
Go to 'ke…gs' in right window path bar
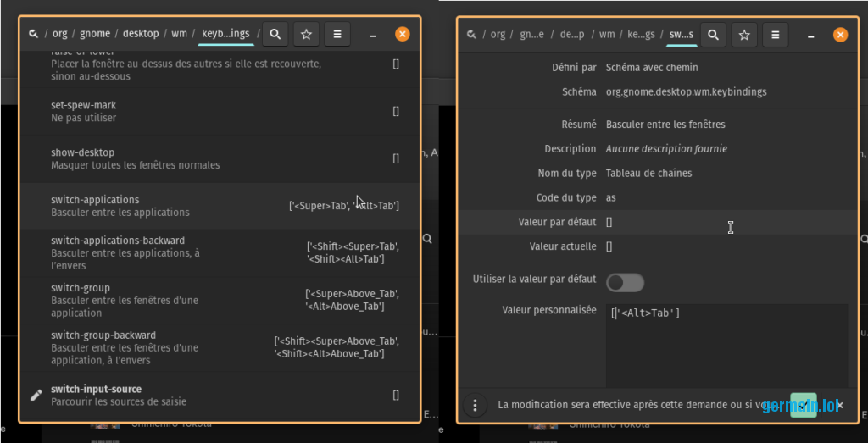(x=641, y=34)
